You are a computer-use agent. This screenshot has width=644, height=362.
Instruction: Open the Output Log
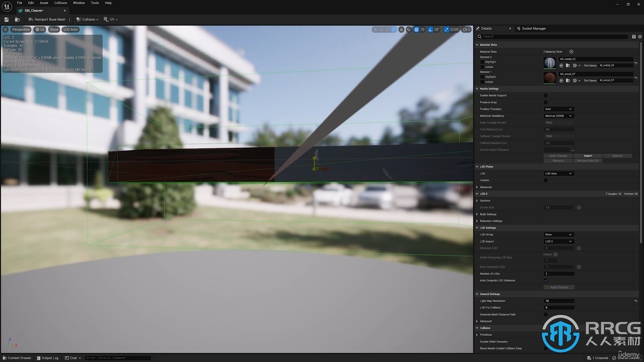pyautogui.click(x=47, y=358)
